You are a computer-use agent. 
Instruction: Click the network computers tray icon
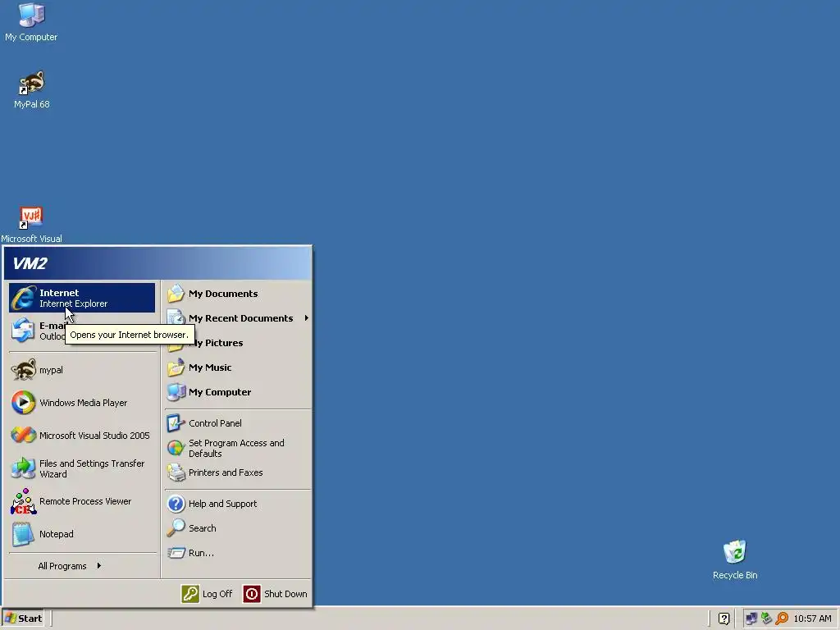[x=751, y=619]
